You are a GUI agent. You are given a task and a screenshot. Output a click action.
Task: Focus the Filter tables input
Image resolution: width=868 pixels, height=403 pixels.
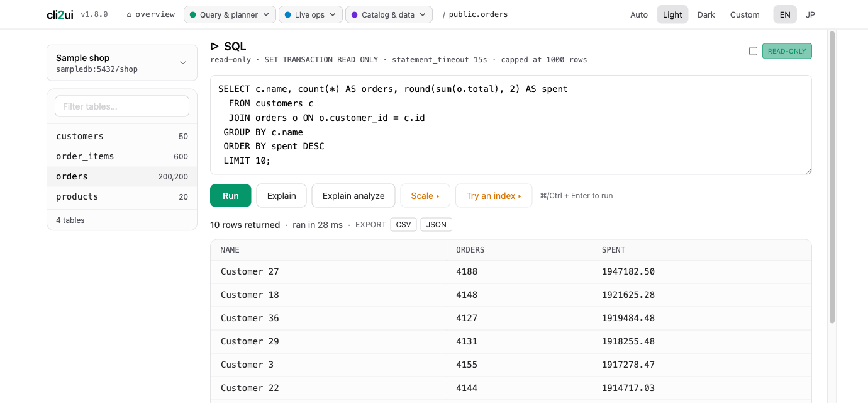click(122, 106)
